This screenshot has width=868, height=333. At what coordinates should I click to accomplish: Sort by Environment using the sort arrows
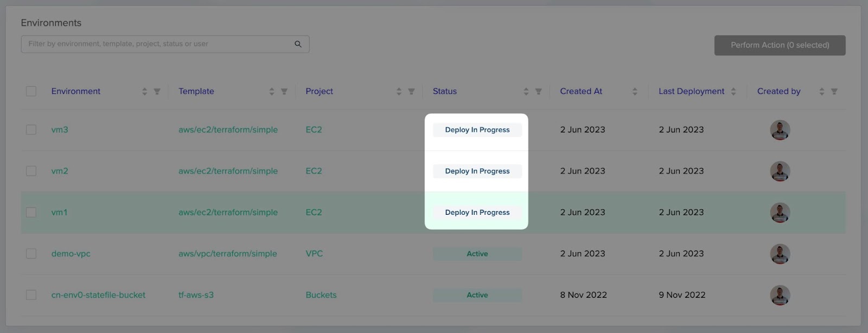(144, 92)
